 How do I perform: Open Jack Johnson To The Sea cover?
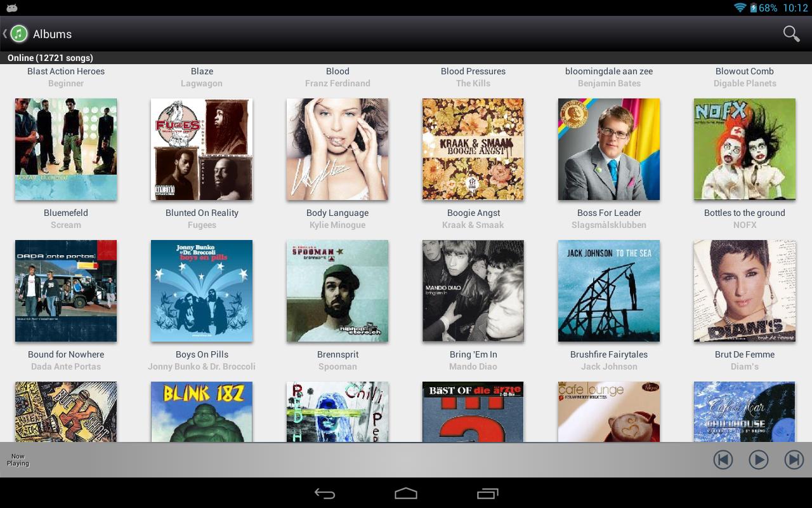point(609,291)
